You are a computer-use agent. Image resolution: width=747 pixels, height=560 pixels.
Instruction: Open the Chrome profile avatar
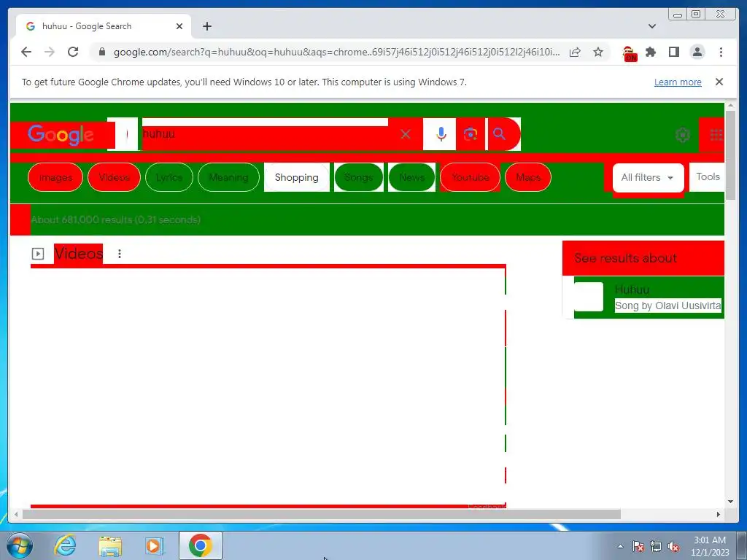[697, 52]
